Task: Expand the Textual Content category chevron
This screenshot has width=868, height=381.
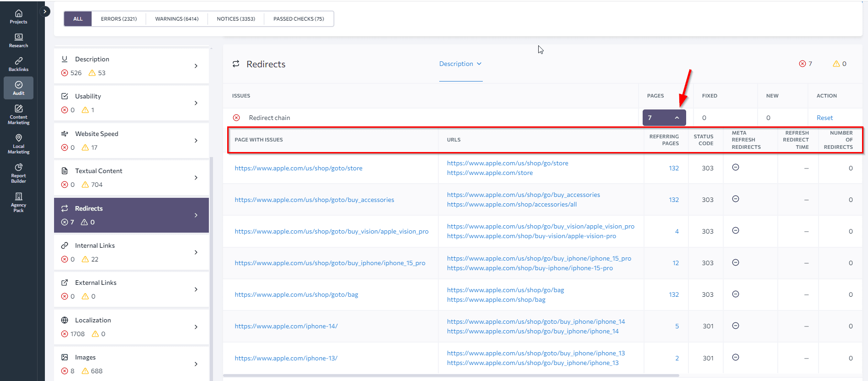Action: tap(196, 178)
